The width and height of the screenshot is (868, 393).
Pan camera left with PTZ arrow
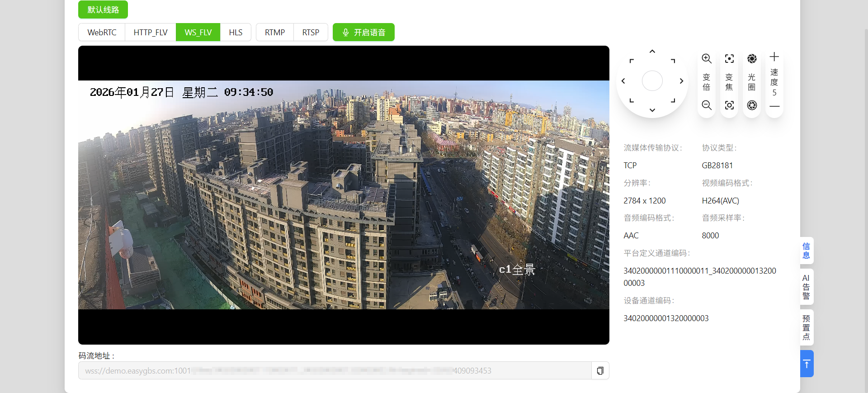623,81
